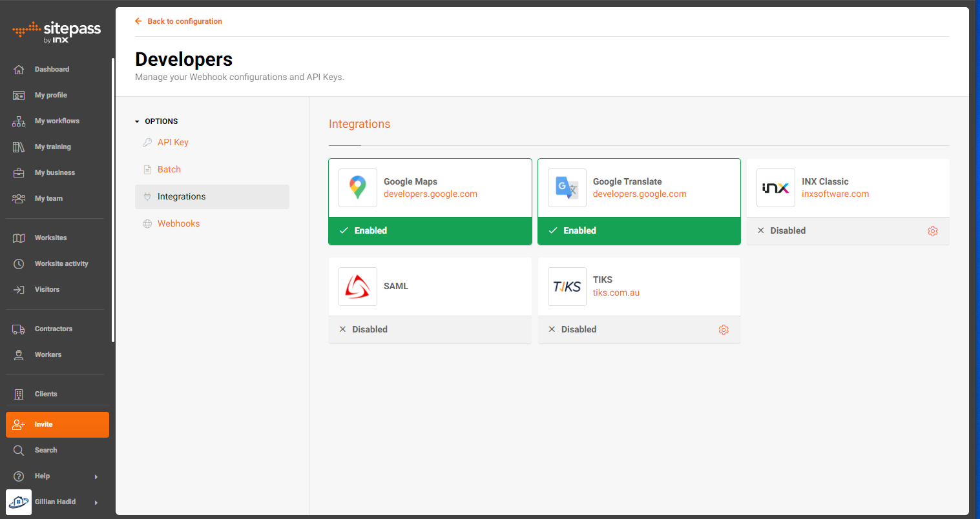
Task: Open My training from the sidebar
Action: pos(52,147)
